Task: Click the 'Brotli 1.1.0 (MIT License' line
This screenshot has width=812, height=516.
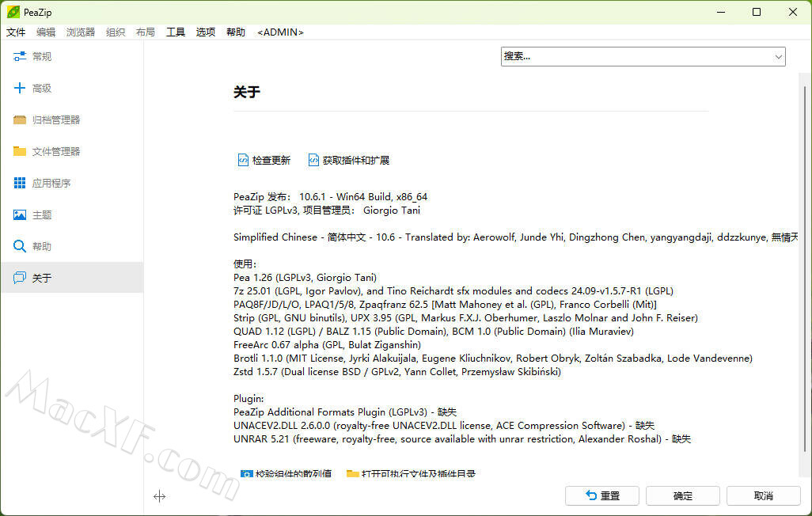Action: 493,359
